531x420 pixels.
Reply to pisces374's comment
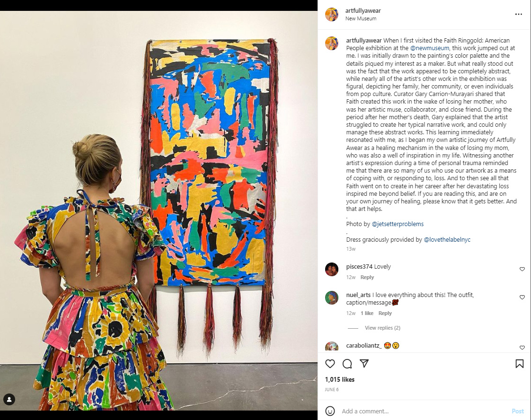(x=367, y=277)
